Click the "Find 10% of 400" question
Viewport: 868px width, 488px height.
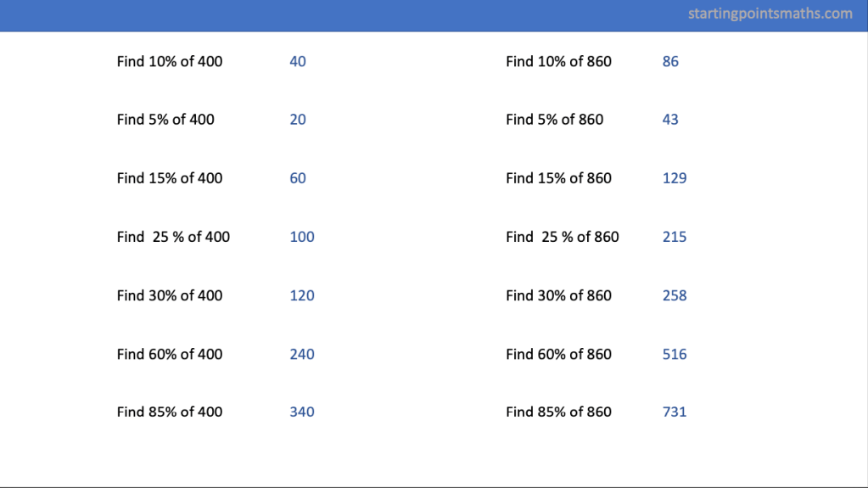(170, 61)
